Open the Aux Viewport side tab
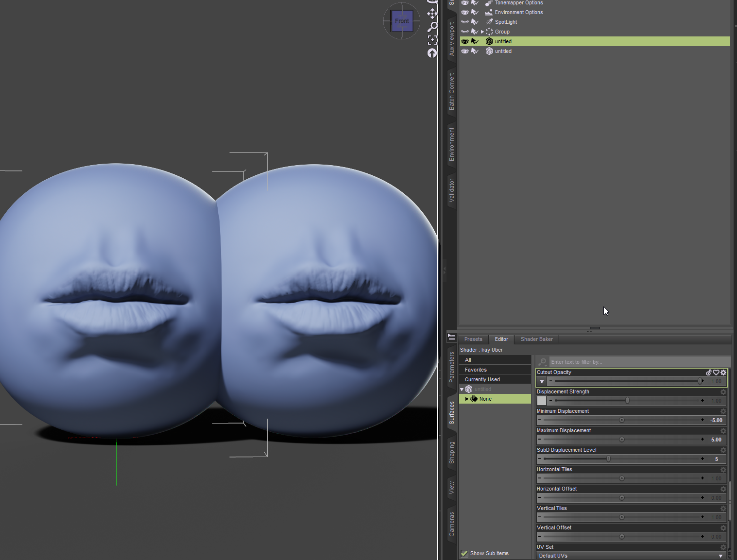The height and width of the screenshot is (560, 737). [x=451, y=39]
